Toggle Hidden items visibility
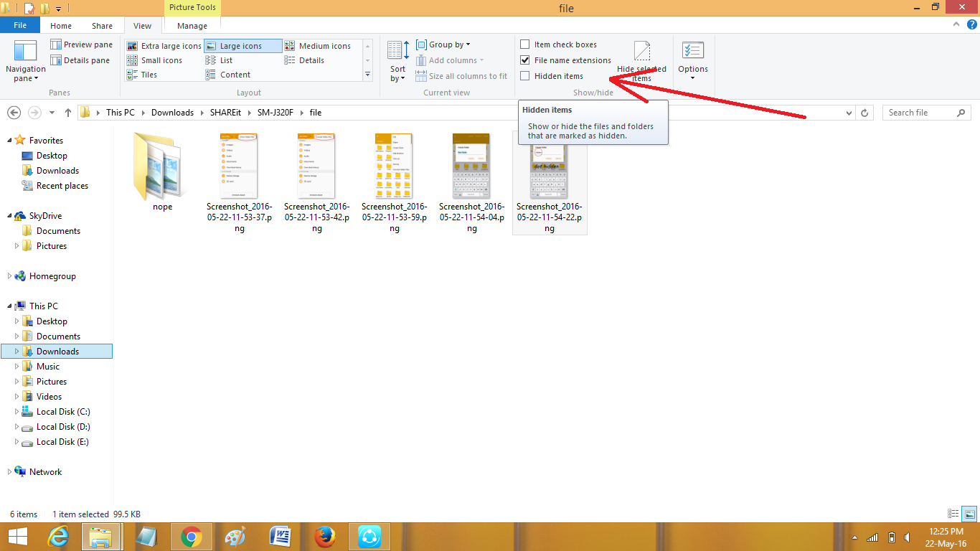The width and height of the screenshot is (980, 551). pos(525,76)
